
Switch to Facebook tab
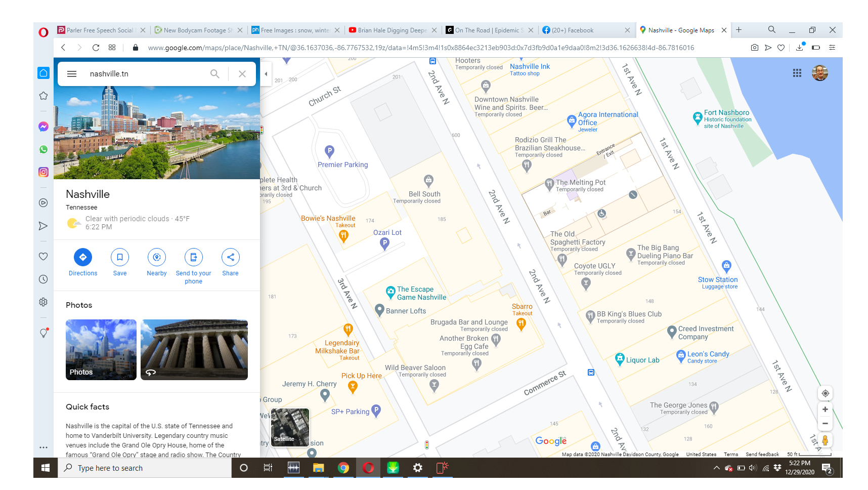586,30
